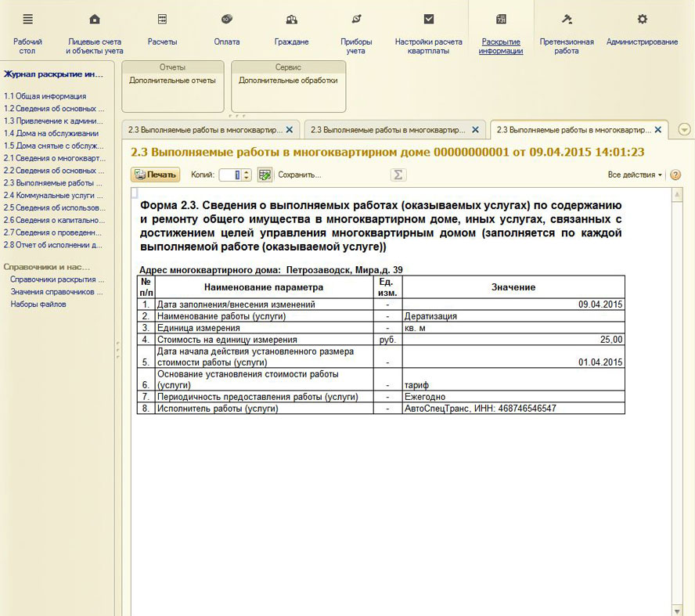Open the Оплата coin icon
The width and height of the screenshot is (695, 616).
tap(226, 19)
